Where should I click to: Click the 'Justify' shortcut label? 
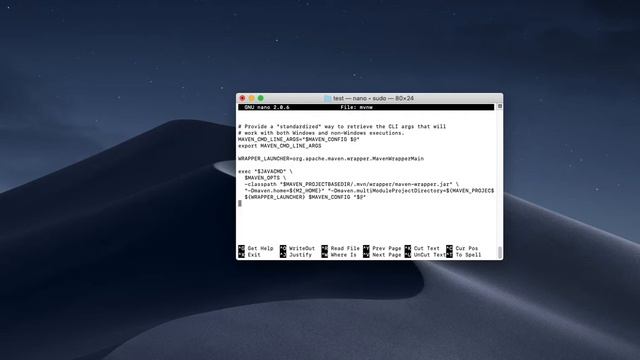pos(300,255)
